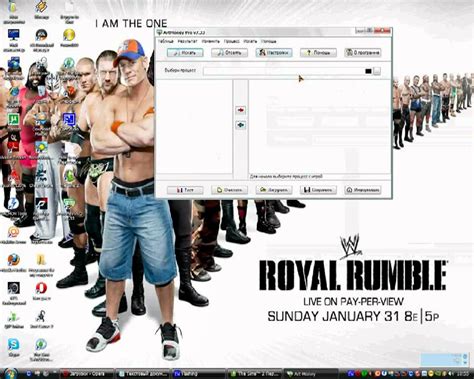Open the Процесс menu
The width and height of the screenshot is (474, 379).
231,41
